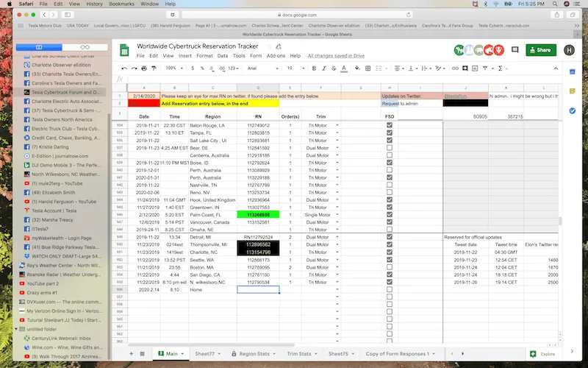Click the Print icon in Sheets toolbar
This screenshot has height=368, width=588.
coord(144,68)
